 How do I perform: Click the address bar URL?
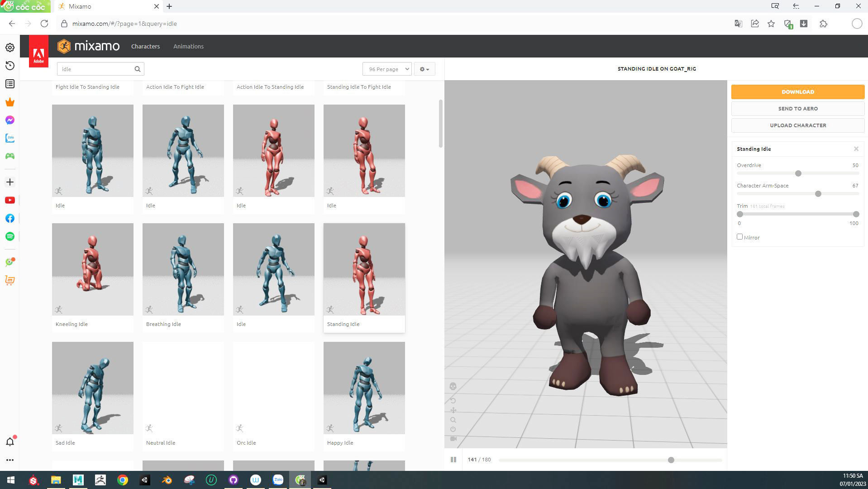click(124, 24)
